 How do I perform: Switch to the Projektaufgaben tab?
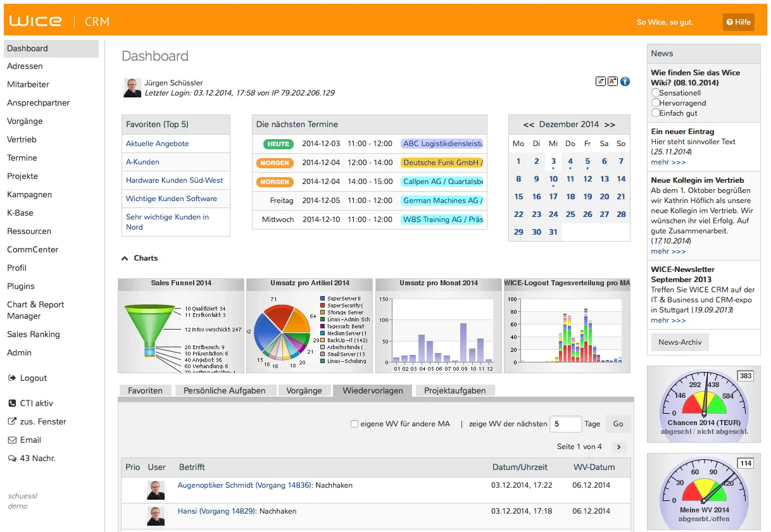click(x=455, y=390)
